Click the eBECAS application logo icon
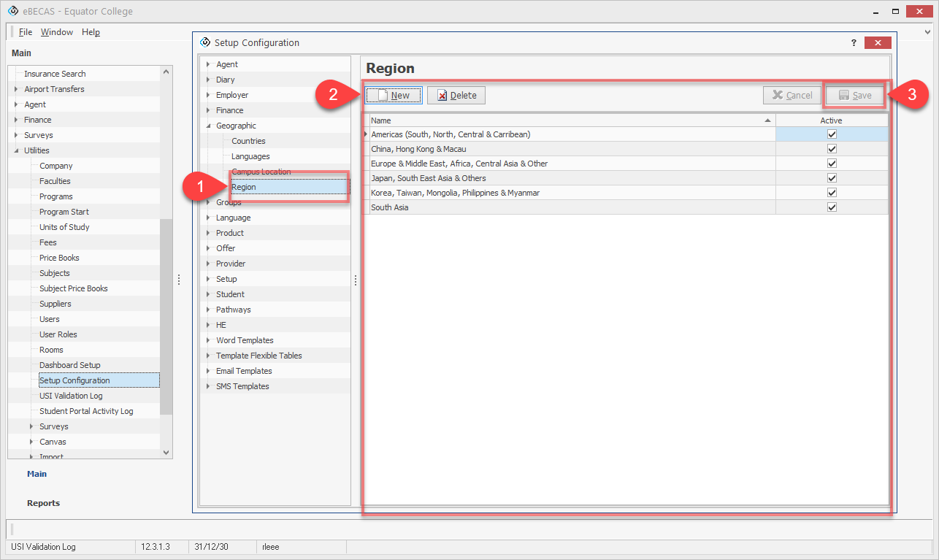Image resolution: width=939 pixels, height=560 pixels. click(x=12, y=12)
